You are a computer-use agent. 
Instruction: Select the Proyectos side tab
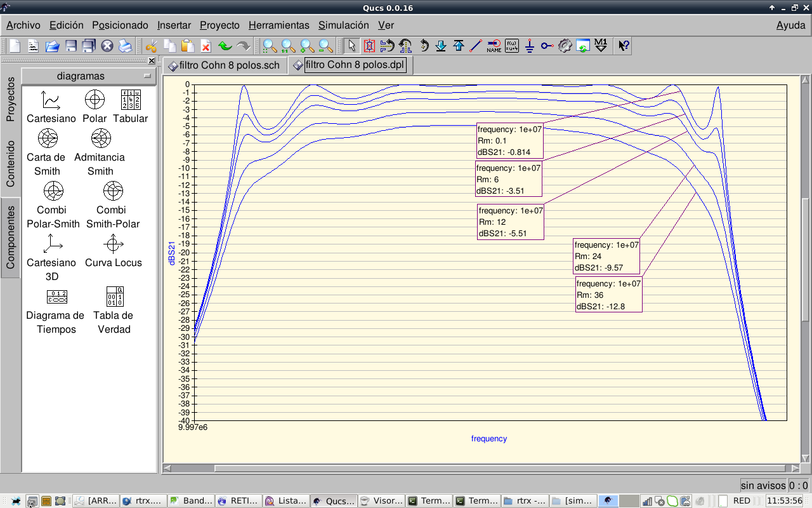tap(11, 99)
